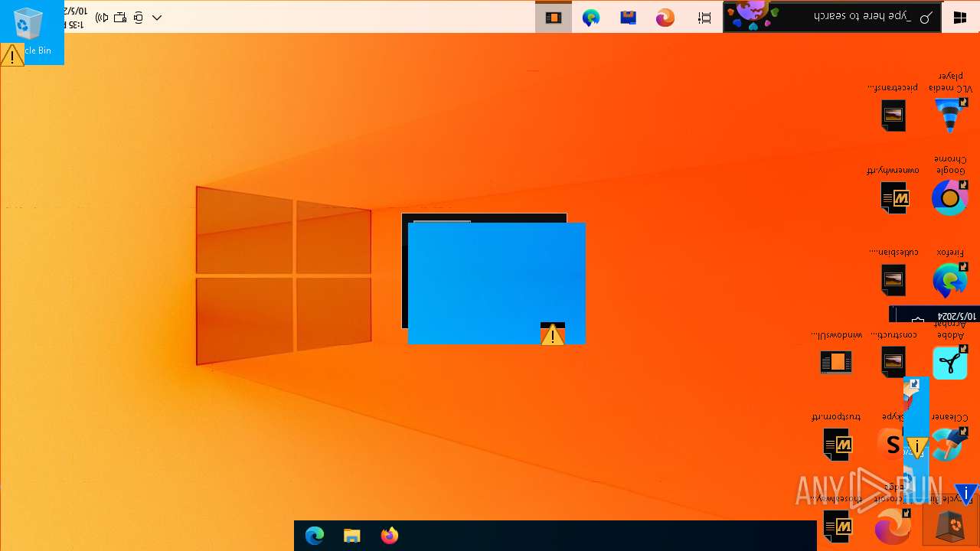Open inverted File Explorer in top taskbar
Viewport: 980px width, 551px height.
629,18
